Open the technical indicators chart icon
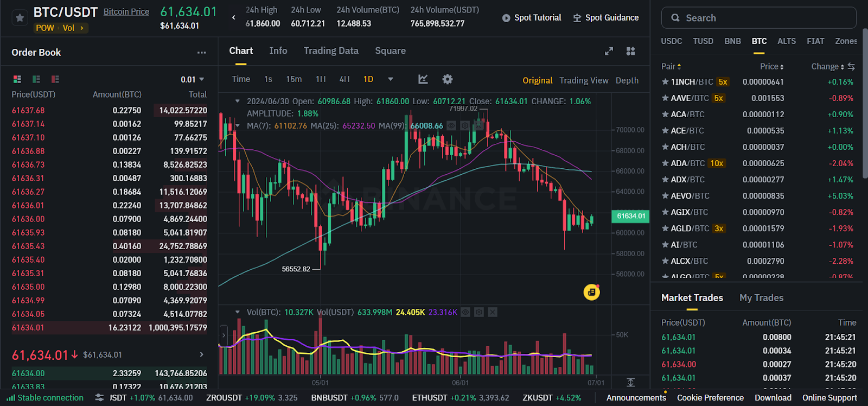The width and height of the screenshot is (868, 406). [x=423, y=79]
